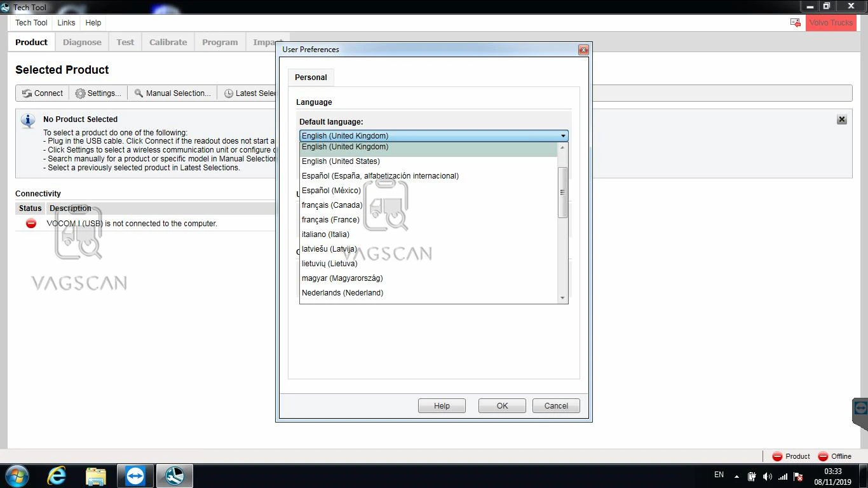Viewport: 868px width, 488px height.
Task: Switch to the Diagnose tab
Action: [82, 42]
